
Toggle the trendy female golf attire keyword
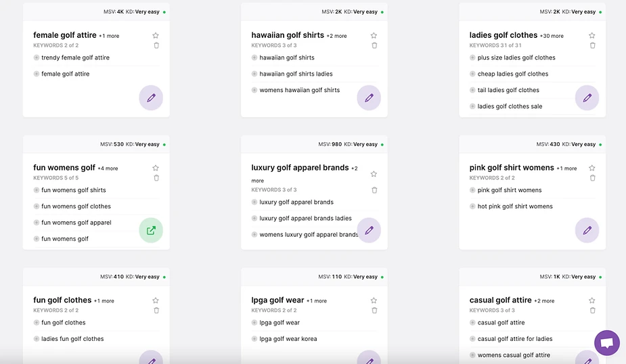tap(37, 58)
